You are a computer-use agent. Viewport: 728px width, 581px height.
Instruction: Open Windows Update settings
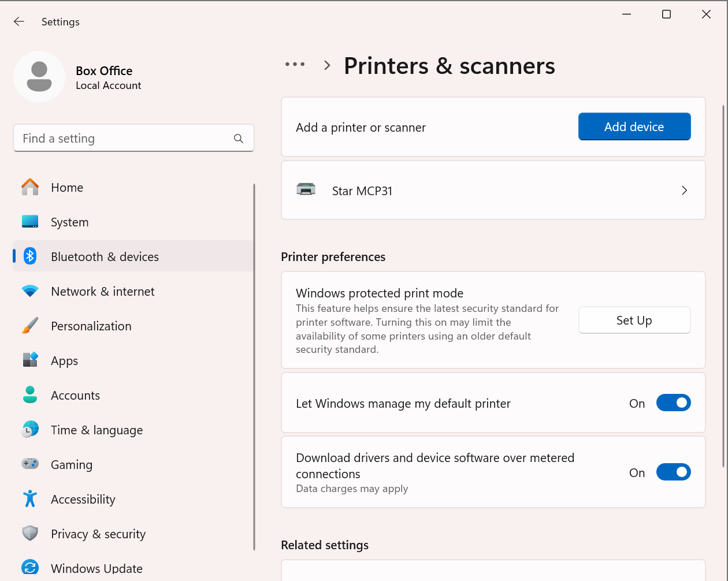[133, 567]
